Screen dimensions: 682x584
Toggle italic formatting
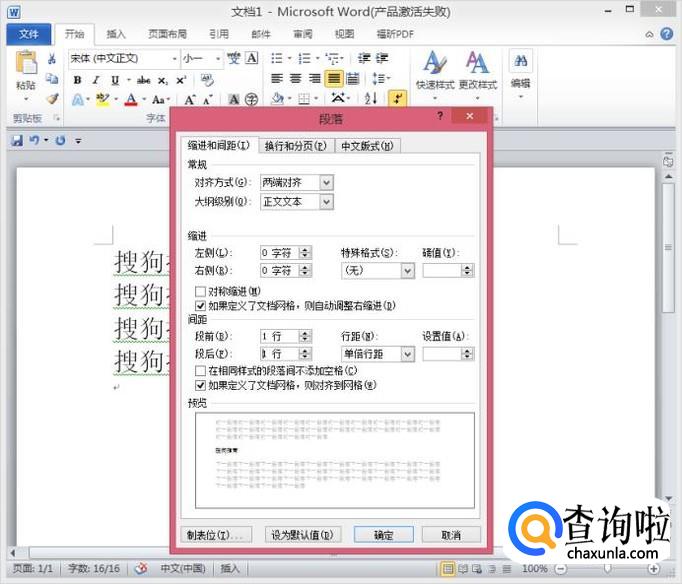point(96,80)
